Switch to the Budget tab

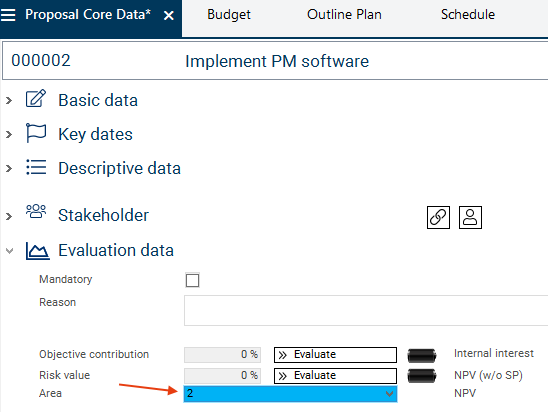click(229, 15)
